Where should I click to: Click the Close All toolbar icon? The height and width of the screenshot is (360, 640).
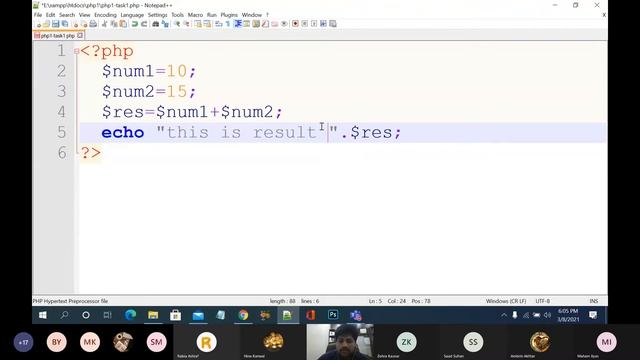[84, 24]
